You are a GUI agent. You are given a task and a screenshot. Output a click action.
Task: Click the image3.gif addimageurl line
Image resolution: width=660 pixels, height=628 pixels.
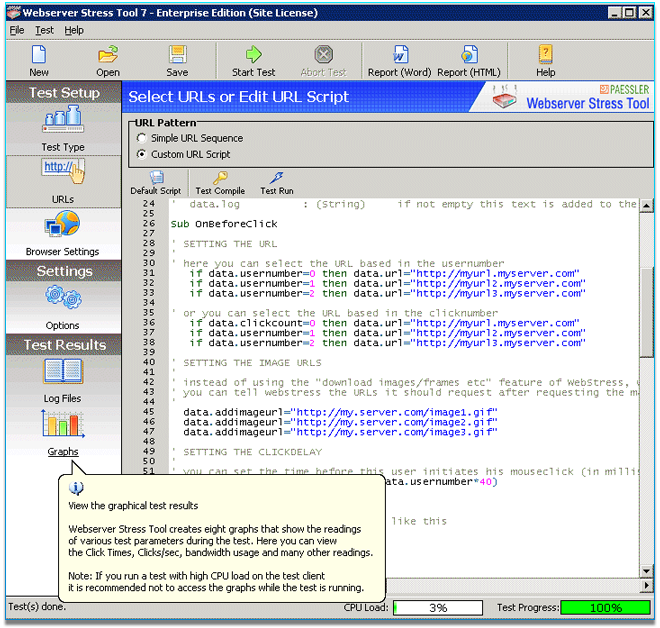coord(340,432)
